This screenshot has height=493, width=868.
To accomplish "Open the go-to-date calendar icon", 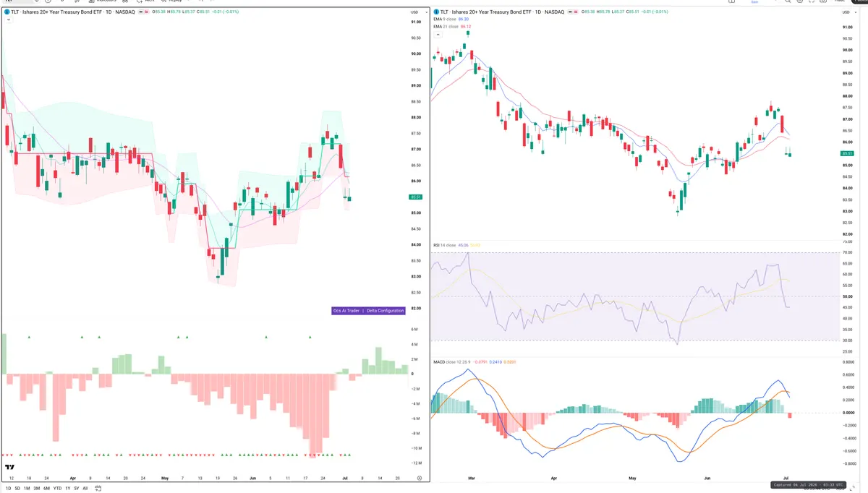I will pos(98,489).
